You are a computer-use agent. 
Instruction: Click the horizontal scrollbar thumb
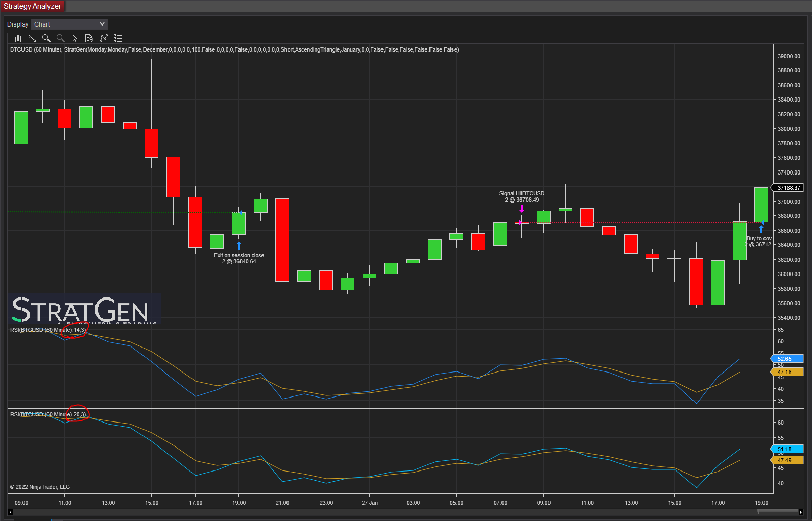[x=777, y=512]
